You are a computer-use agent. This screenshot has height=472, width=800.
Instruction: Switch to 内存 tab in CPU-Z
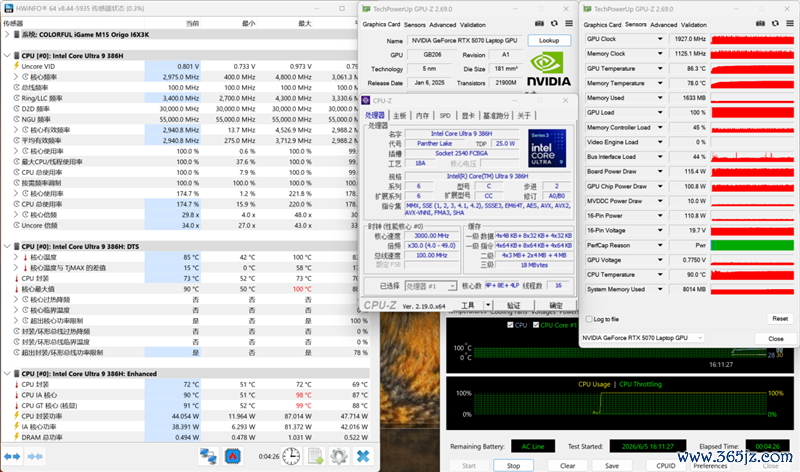[x=422, y=116]
